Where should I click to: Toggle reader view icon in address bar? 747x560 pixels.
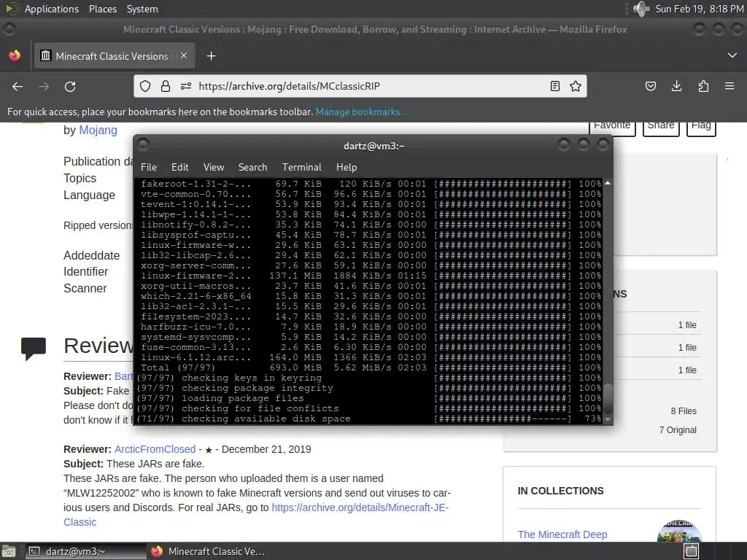[x=555, y=86]
